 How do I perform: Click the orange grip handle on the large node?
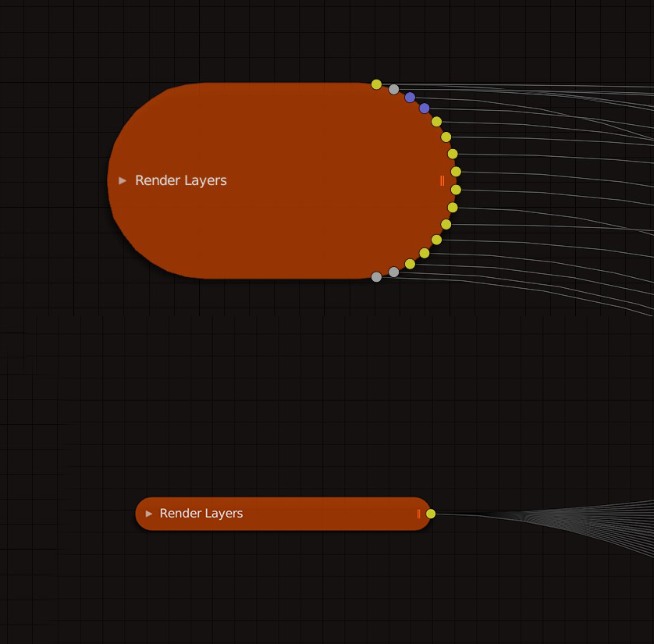coord(443,180)
